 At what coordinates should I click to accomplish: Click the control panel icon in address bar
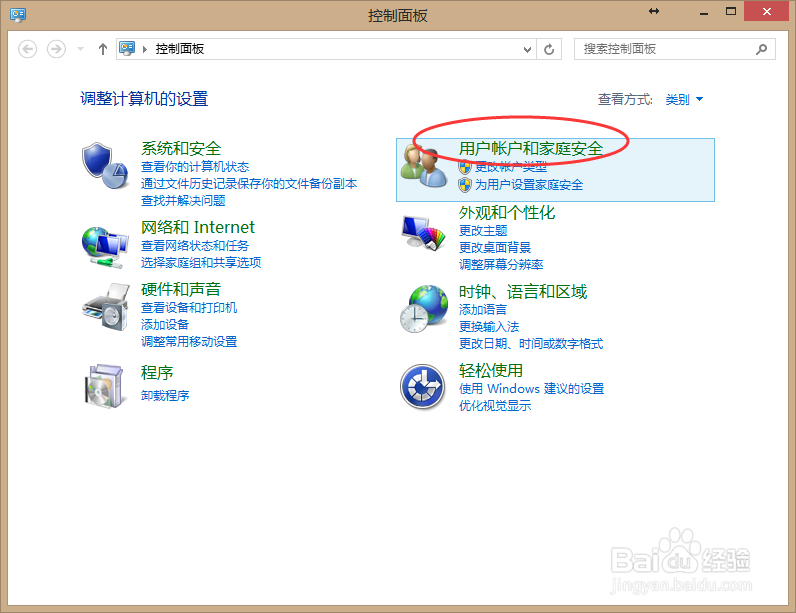(x=126, y=48)
